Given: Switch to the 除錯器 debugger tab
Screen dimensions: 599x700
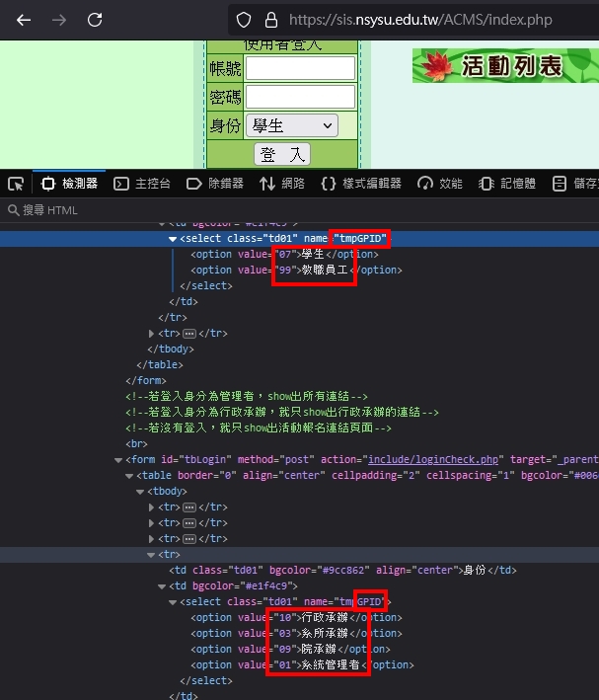Looking at the screenshot, I should pyautogui.click(x=215, y=184).
